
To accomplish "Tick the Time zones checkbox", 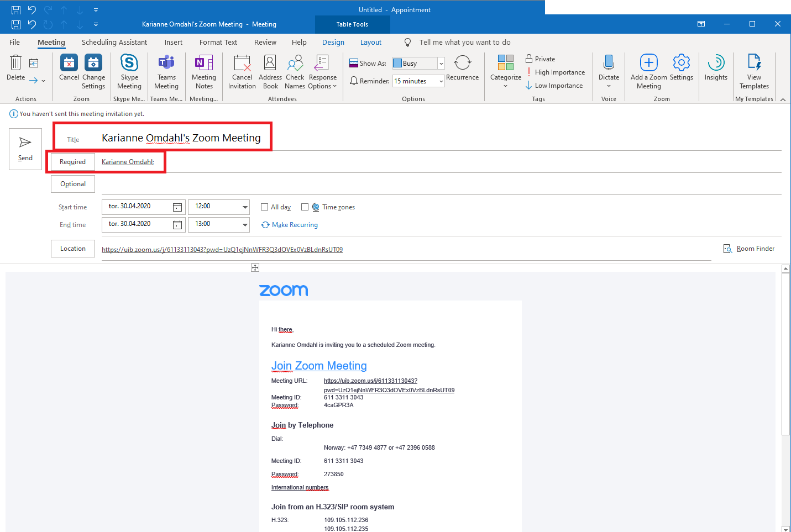I will click(x=305, y=207).
